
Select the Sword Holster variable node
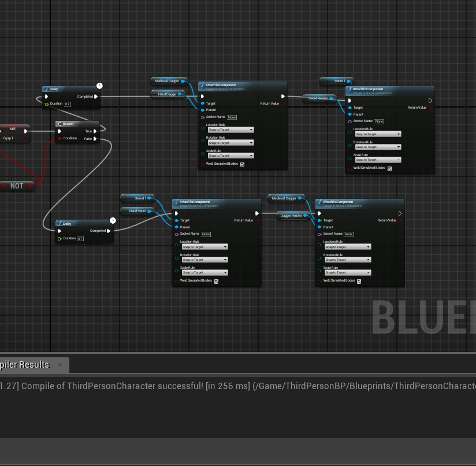318,98
